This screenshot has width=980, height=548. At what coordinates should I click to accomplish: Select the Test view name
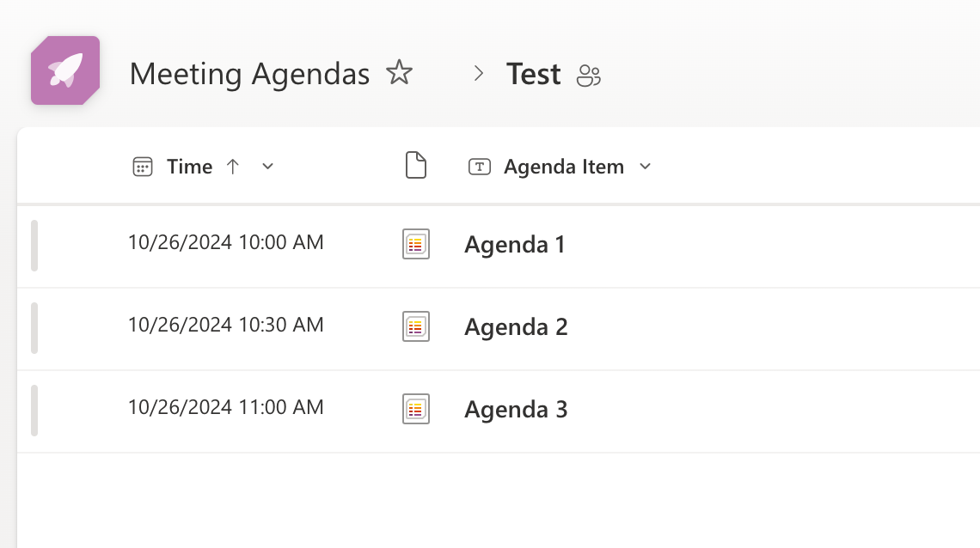coord(533,74)
